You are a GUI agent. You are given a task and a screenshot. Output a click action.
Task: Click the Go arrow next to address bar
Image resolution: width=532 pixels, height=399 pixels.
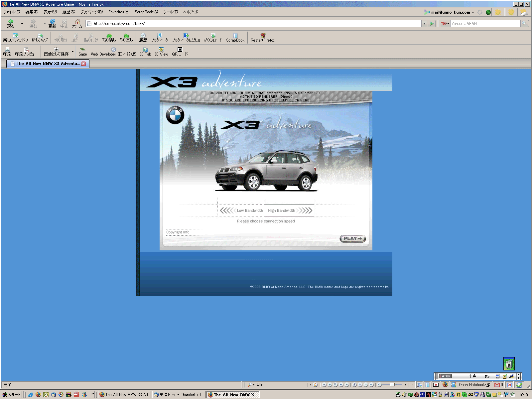coord(432,24)
